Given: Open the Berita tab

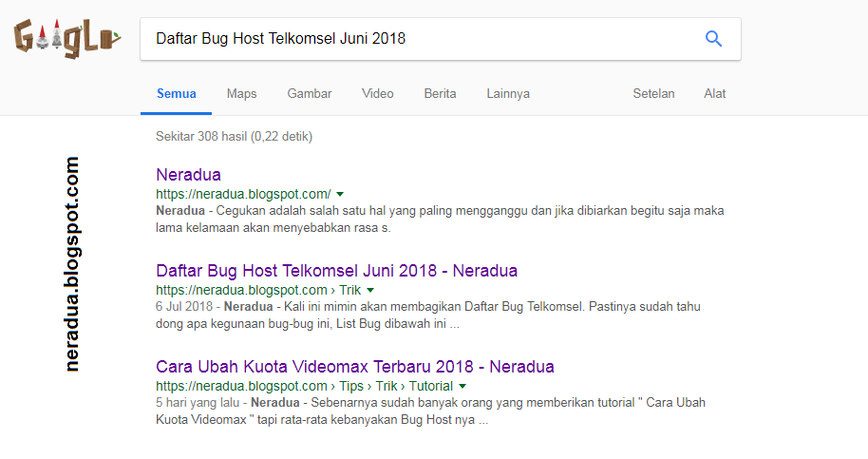Looking at the screenshot, I should click(x=440, y=93).
